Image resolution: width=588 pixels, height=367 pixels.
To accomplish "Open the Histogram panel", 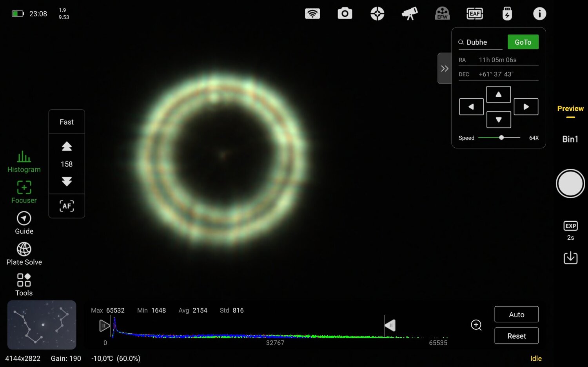I will (x=24, y=161).
